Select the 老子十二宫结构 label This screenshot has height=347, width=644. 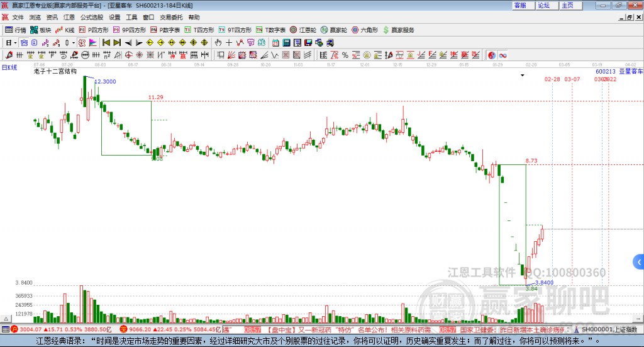pos(55,71)
